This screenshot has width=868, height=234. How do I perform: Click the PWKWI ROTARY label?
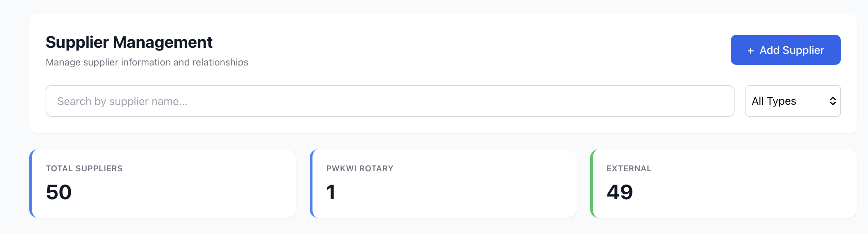(359, 169)
